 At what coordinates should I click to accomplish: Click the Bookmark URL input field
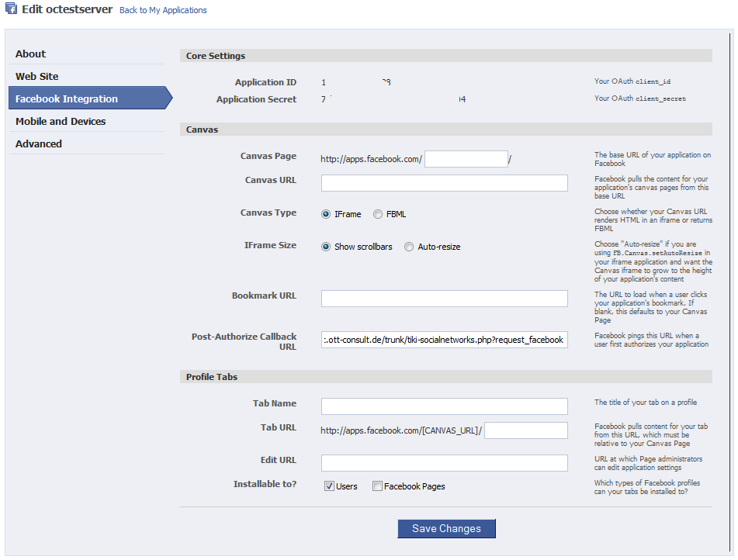pyautogui.click(x=444, y=299)
